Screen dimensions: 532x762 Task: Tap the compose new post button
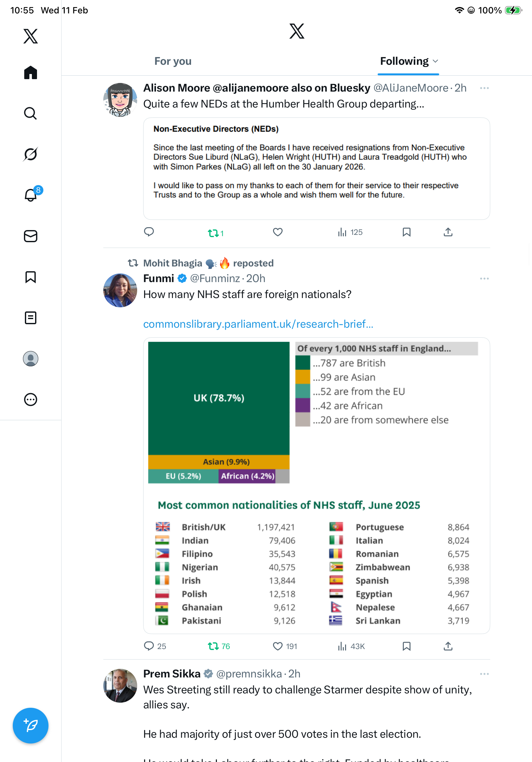31,726
